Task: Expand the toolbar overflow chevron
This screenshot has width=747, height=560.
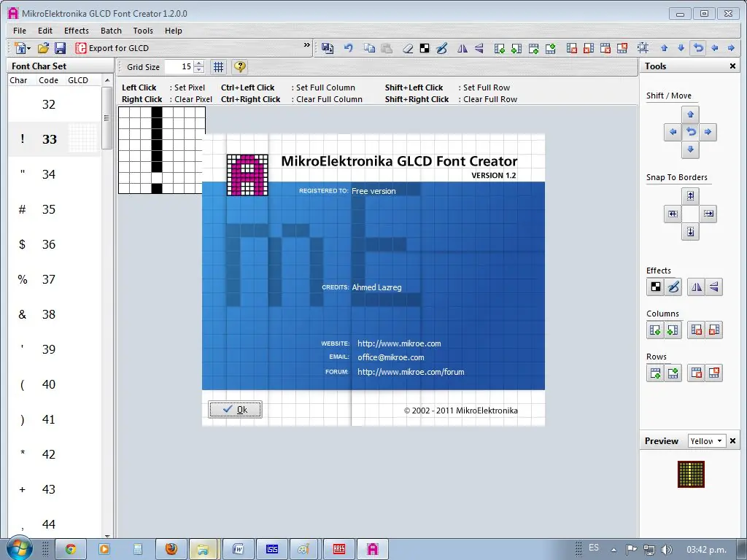Action: coord(307,45)
